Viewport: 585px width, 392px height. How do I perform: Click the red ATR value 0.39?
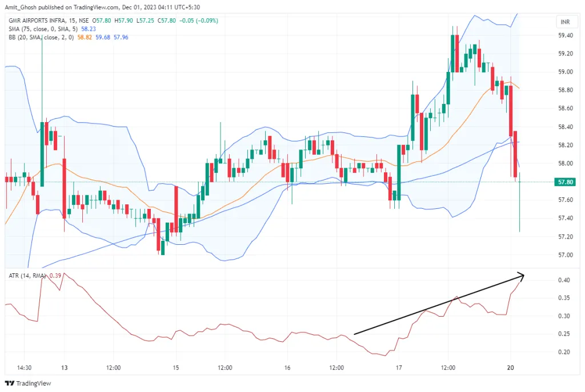coord(56,276)
